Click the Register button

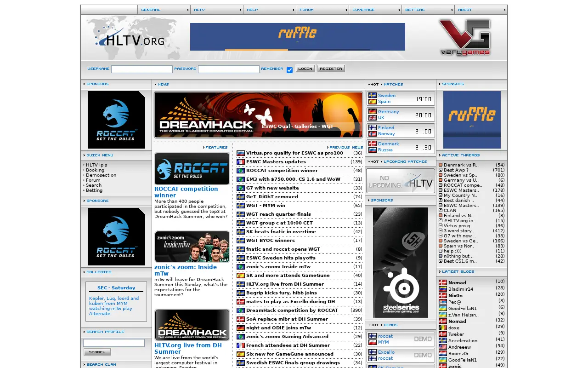[331, 69]
